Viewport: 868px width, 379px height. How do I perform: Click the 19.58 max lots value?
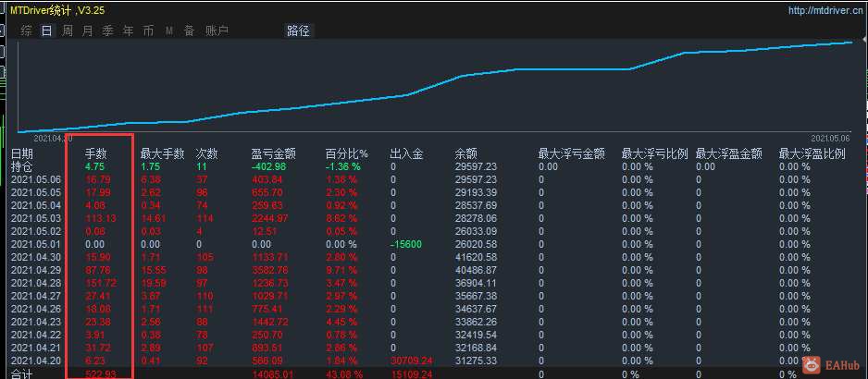[153, 283]
